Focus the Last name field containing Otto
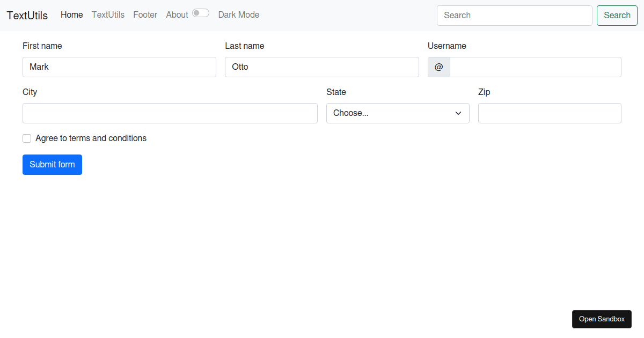Screen dimensions: 644x338 coord(321,67)
